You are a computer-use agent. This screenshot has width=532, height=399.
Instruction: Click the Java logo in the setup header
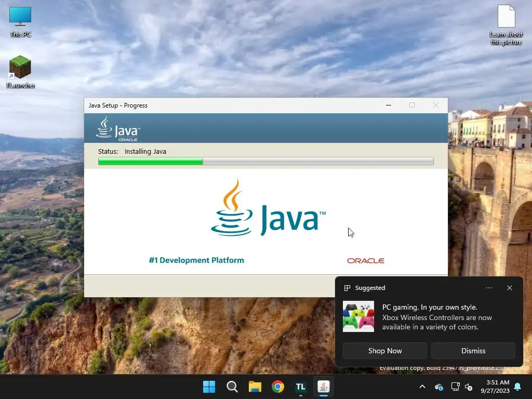pyautogui.click(x=118, y=129)
